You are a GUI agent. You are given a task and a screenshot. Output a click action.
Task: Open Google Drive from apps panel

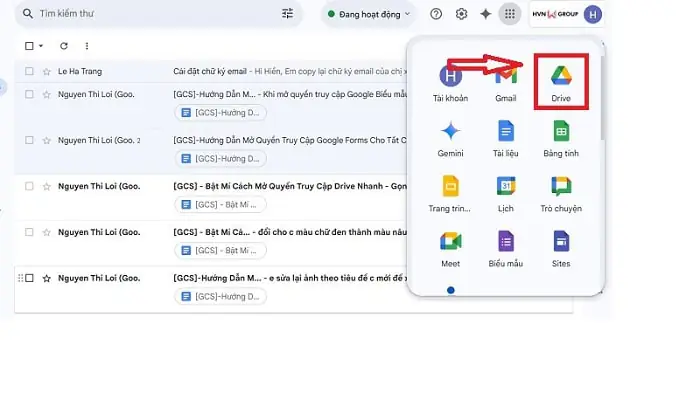tap(561, 82)
